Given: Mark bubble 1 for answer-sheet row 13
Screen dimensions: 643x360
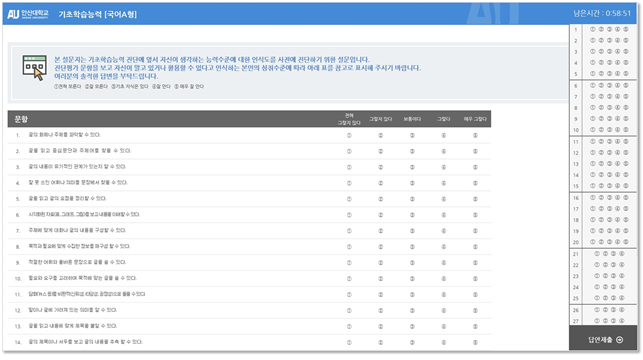Looking at the screenshot, I should click(593, 164).
